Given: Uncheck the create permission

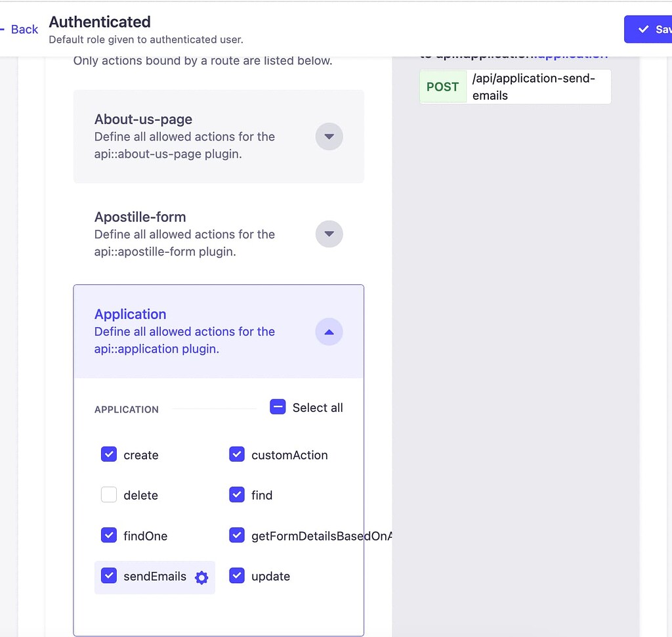Looking at the screenshot, I should pos(108,454).
